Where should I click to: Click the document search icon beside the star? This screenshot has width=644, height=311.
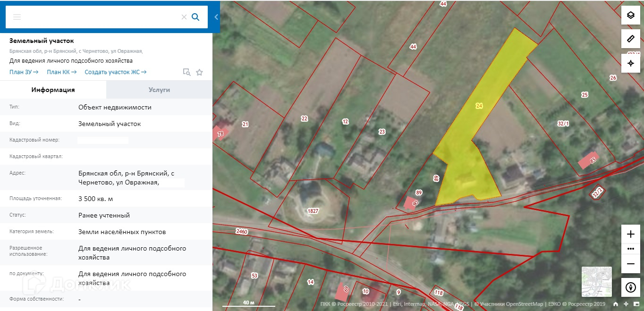(x=187, y=72)
